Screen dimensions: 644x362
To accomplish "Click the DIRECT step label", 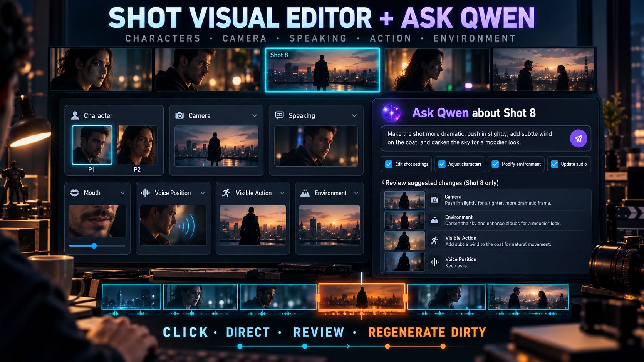I will coord(248,332).
